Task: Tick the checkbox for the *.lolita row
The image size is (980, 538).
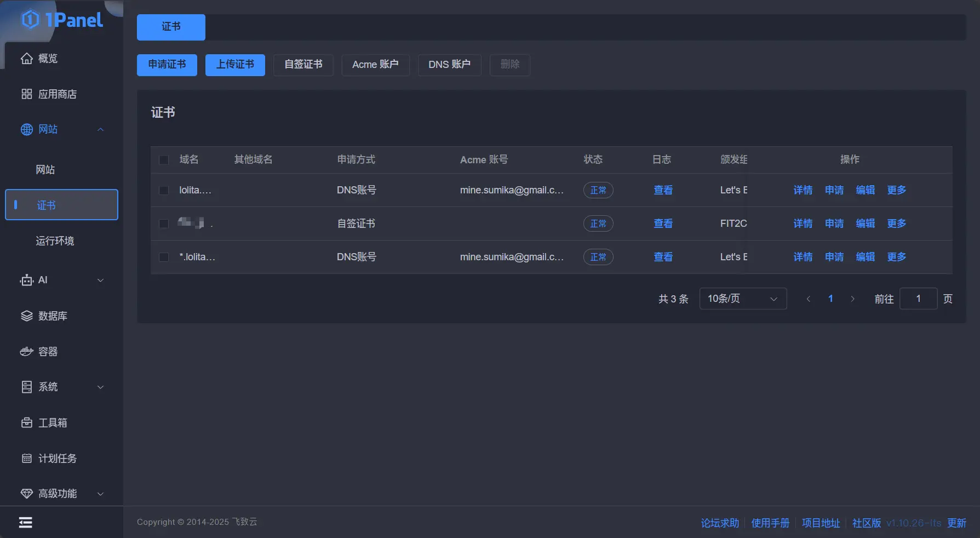Action: click(x=163, y=257)
